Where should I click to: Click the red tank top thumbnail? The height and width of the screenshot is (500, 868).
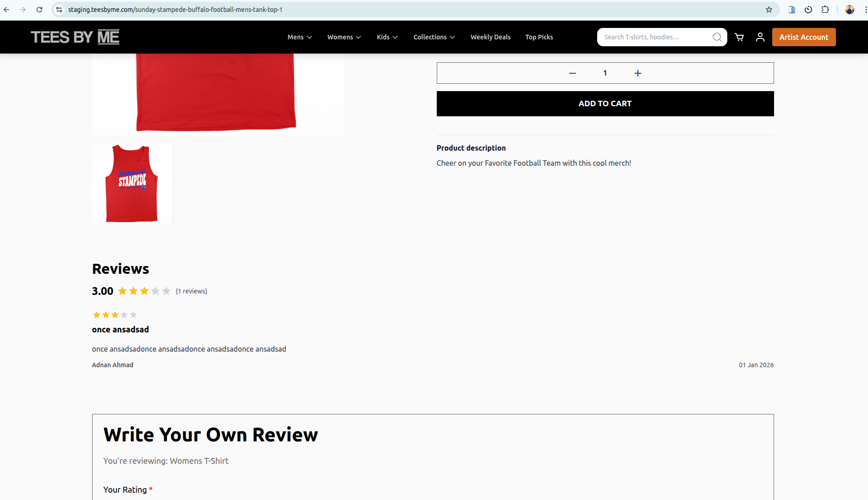(132, 183)
